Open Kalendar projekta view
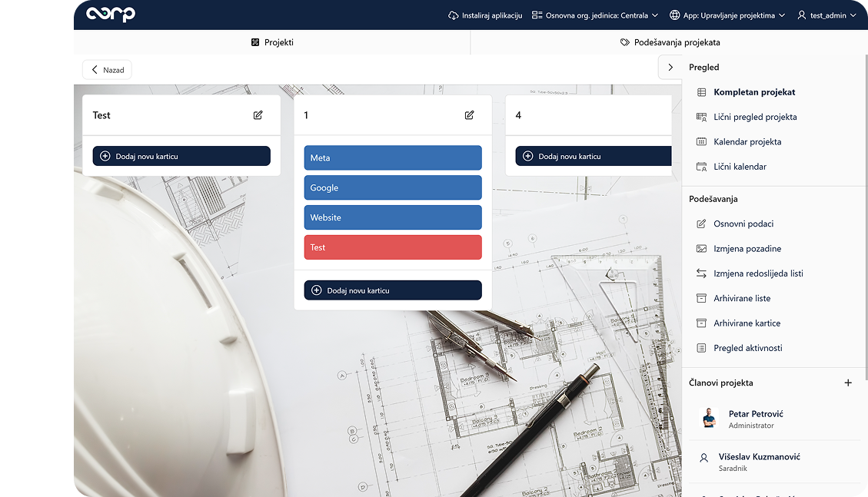This screenshot has width=868, height=497. click(747, 142)
